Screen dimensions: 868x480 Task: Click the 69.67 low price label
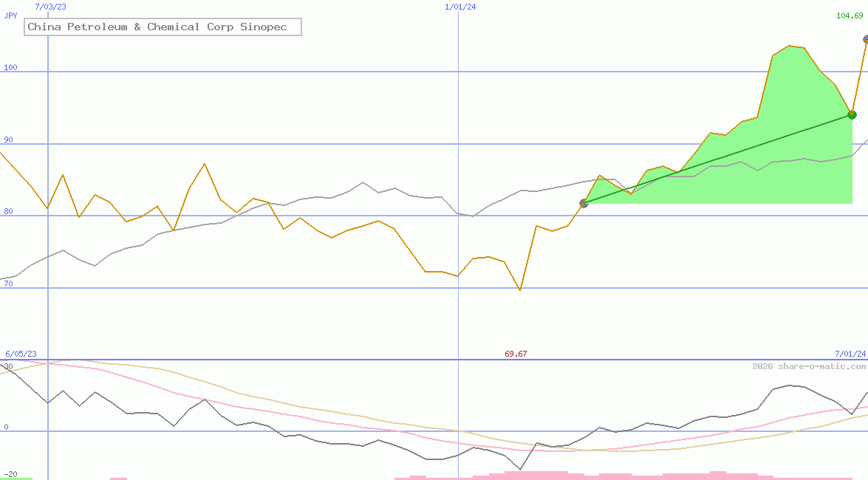[x=516, y=354]
